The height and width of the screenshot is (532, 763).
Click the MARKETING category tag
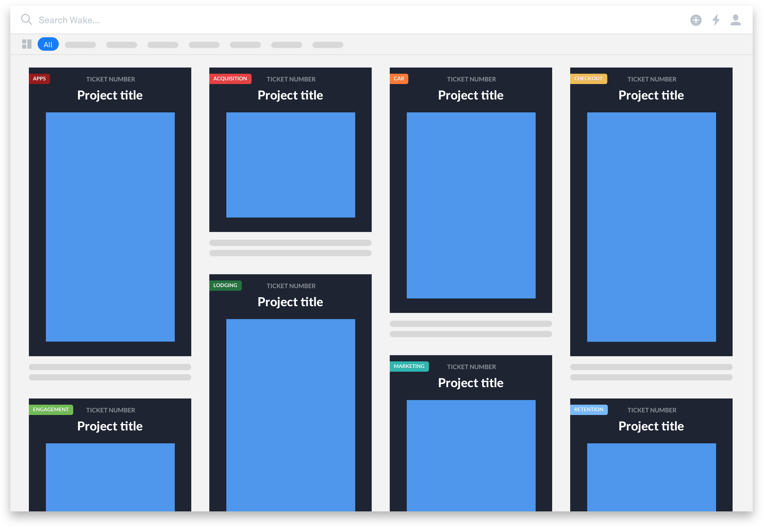(409, 366)
